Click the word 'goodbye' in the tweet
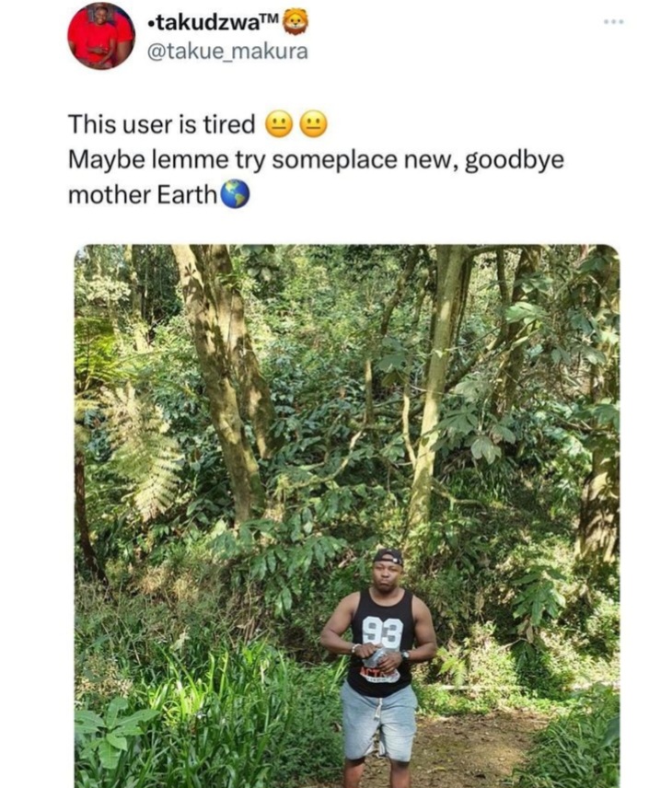The image size is (672, 788). (x=515, y=161)
